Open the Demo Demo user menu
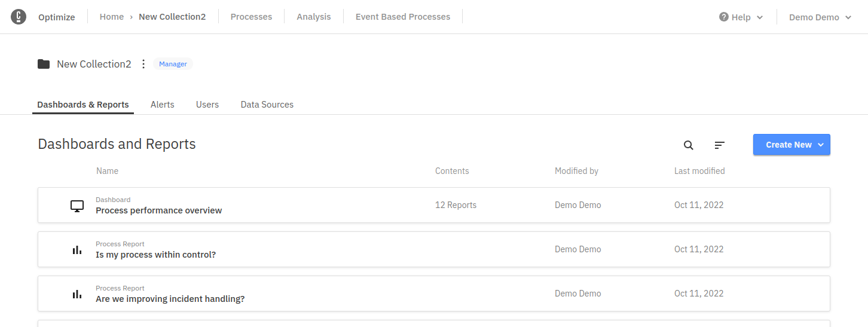This screenshot has height=327, width=868. [820, 17]
